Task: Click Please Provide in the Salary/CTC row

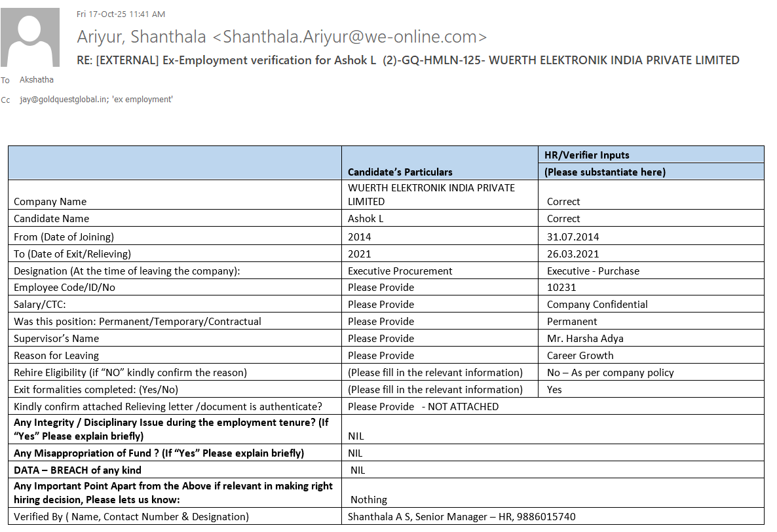Action: (x=381, y=304)
